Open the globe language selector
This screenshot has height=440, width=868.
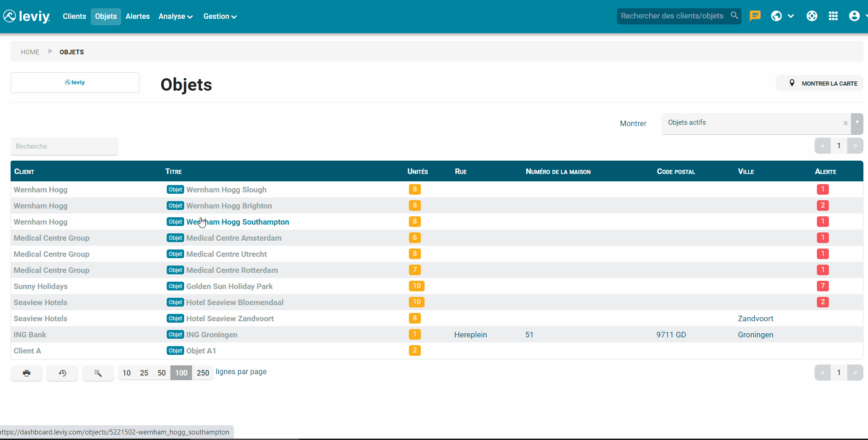point(776,16)
